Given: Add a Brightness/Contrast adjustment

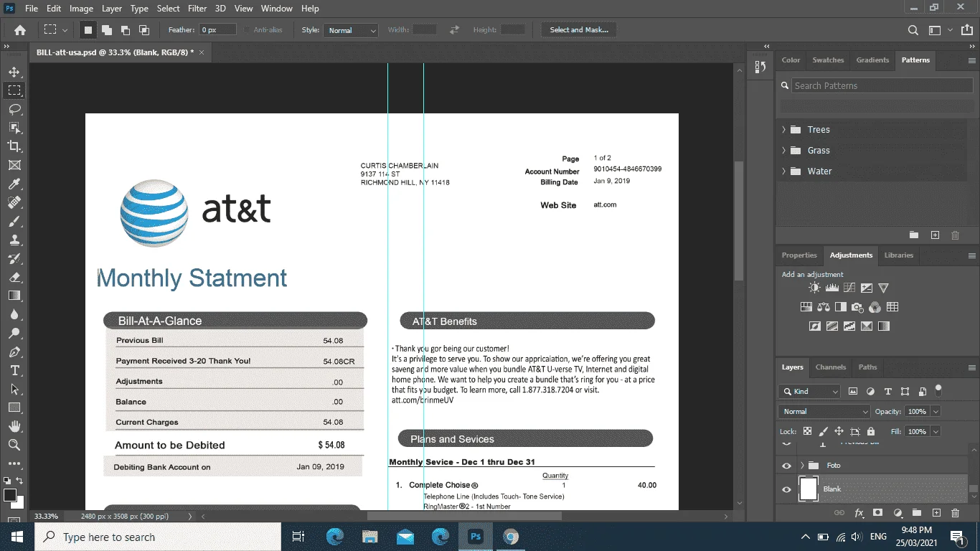Looking at the screenshot, I should (x=814, y=288).
